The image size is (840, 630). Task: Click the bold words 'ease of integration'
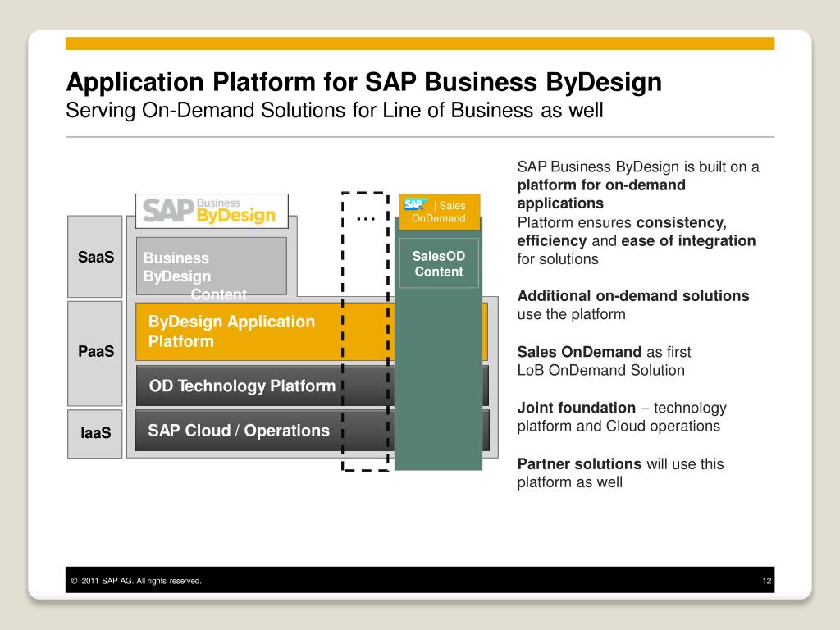688,241
